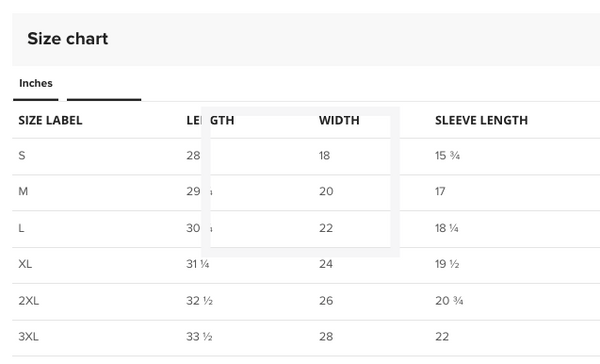Click the SLEEVE LENGTH column header
This screenshot has width=600, height=364.
(481, 121)
